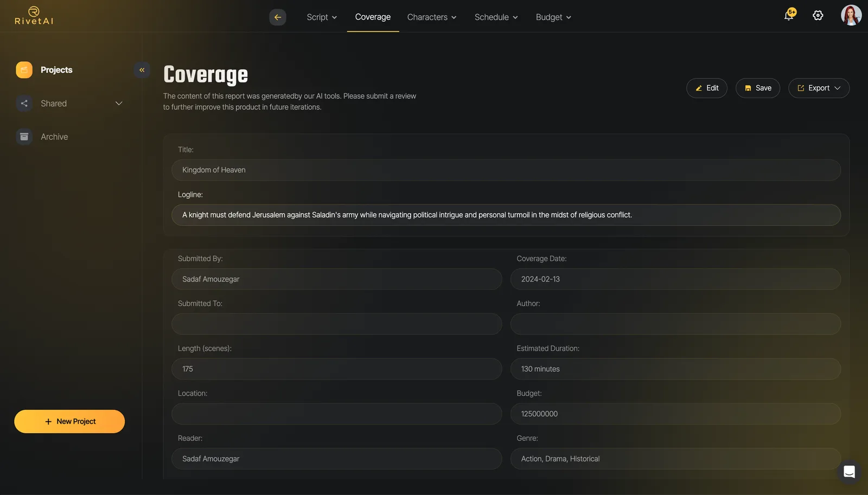Go back using the arrow button
The width and height of the screenshot is (868, 495).
coord(278,17)
